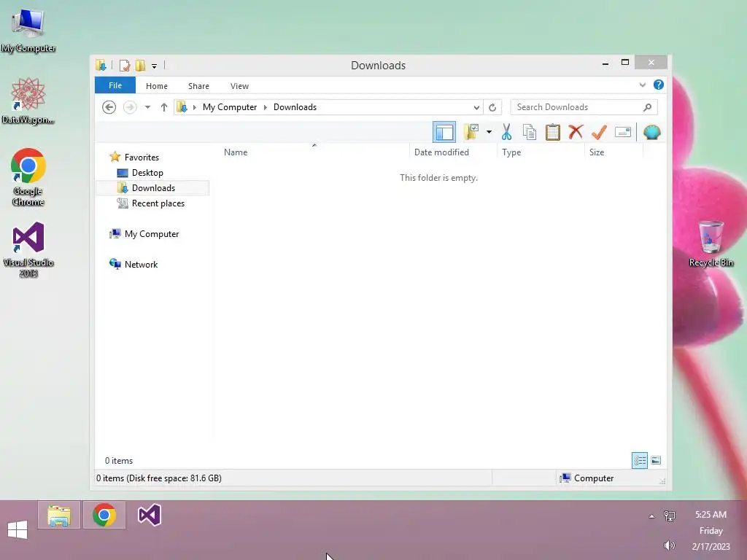This screenshot has height=560, width=747.
Task: Select Downloads in the navigation pane
Action: (153, 187)
